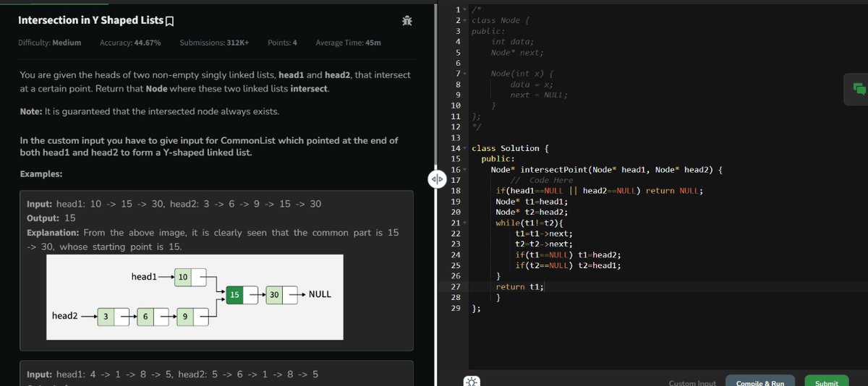Submit the solution
This screenshot has height=386, width=868.
coord(827,381)
